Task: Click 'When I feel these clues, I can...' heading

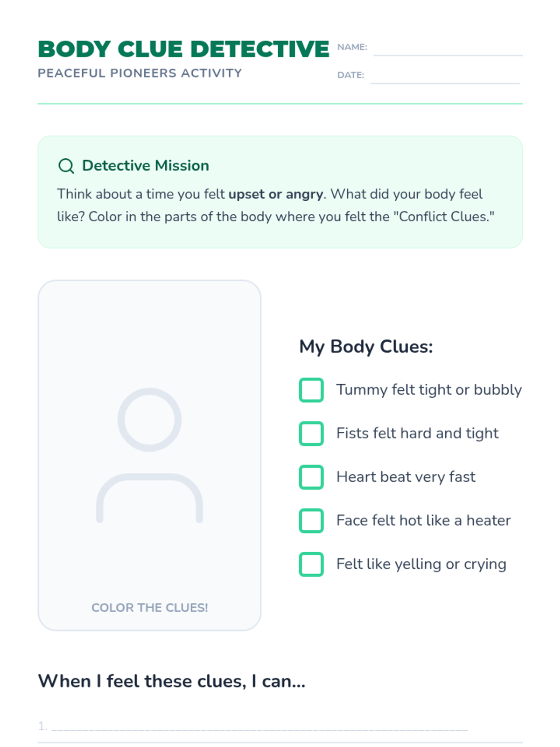Action: (x=171, y=681)
